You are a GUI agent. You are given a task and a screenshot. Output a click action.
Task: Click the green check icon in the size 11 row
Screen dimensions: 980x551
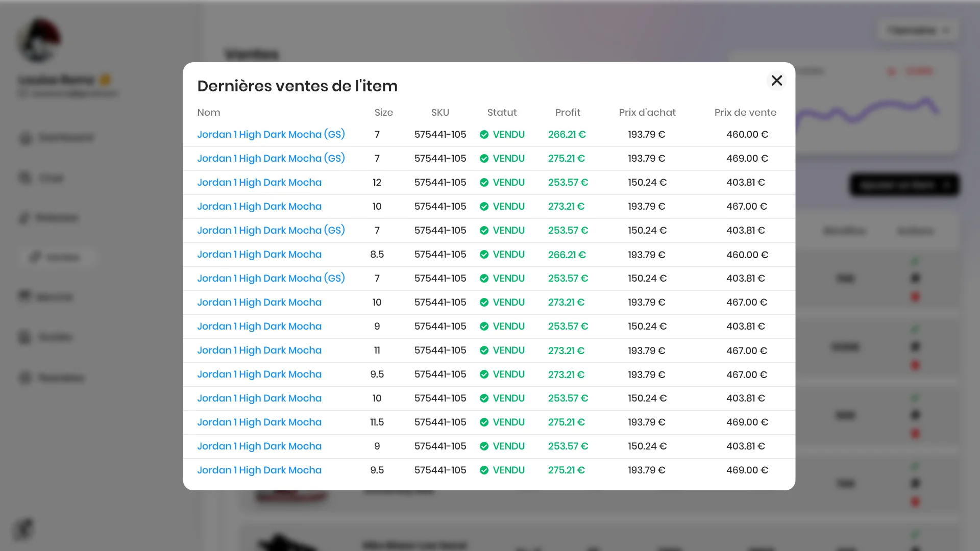tap(484, 350)
